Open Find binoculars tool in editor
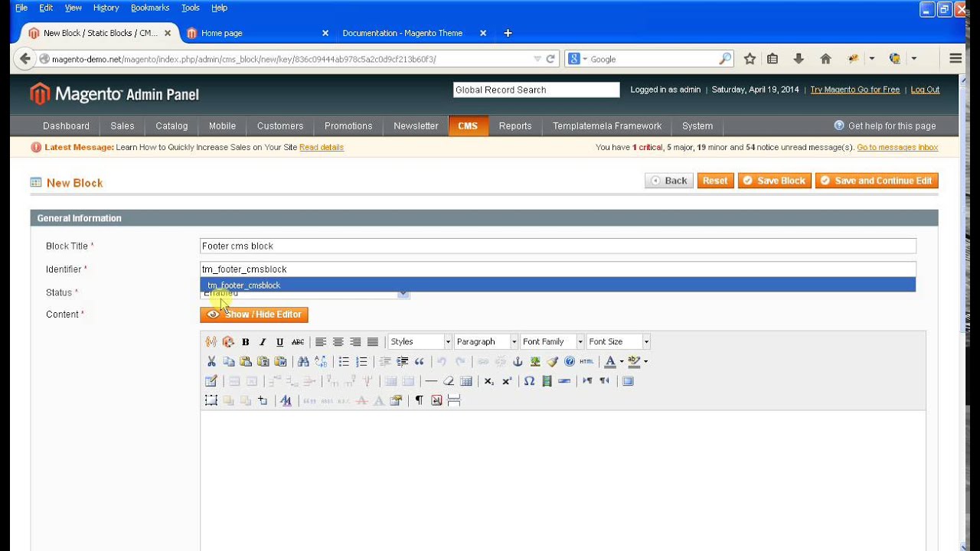Viewport: 980px width, 551px height. (303, 361)
